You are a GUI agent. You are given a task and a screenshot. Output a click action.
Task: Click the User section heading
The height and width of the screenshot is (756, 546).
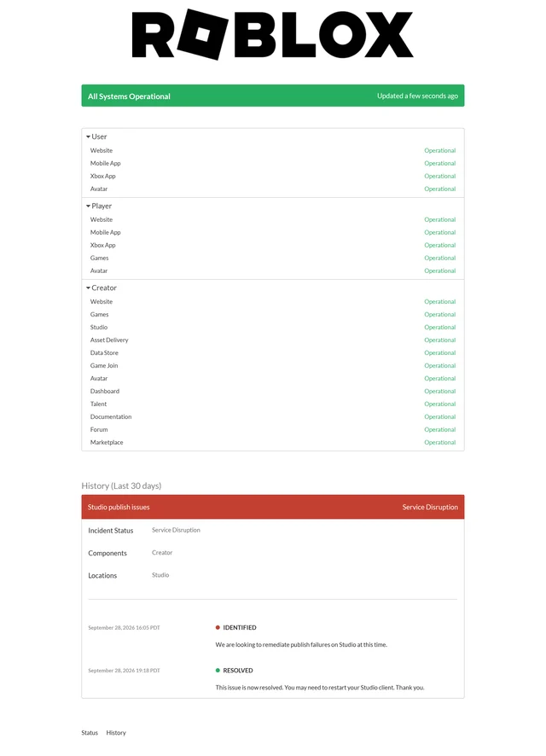tap(99, 137)
